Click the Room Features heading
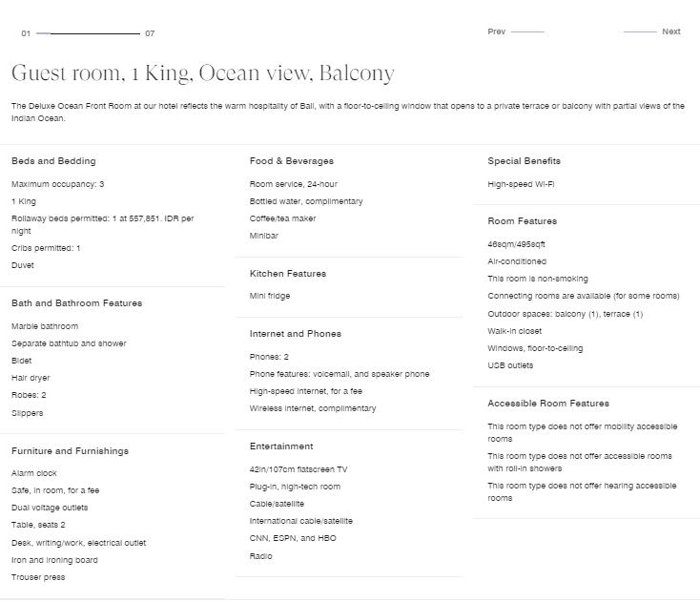Viewport: 700px width, 602px height. 522,221
